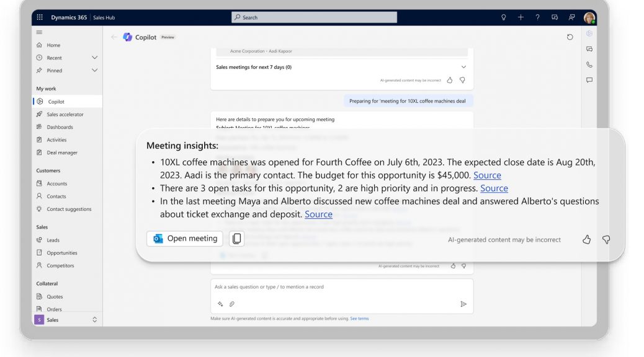Expand the Pinned section chevron
The width and height of the screenshot is (644, 357).
click(94, 70)
